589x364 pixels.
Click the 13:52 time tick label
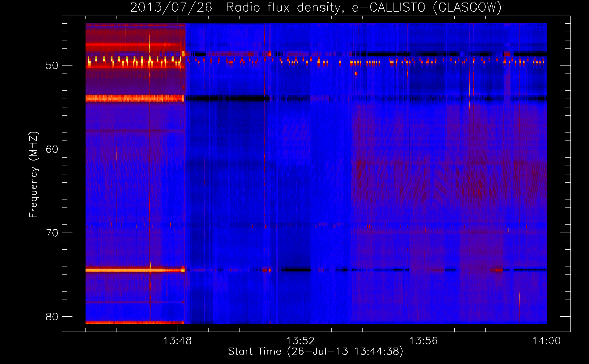300,341
